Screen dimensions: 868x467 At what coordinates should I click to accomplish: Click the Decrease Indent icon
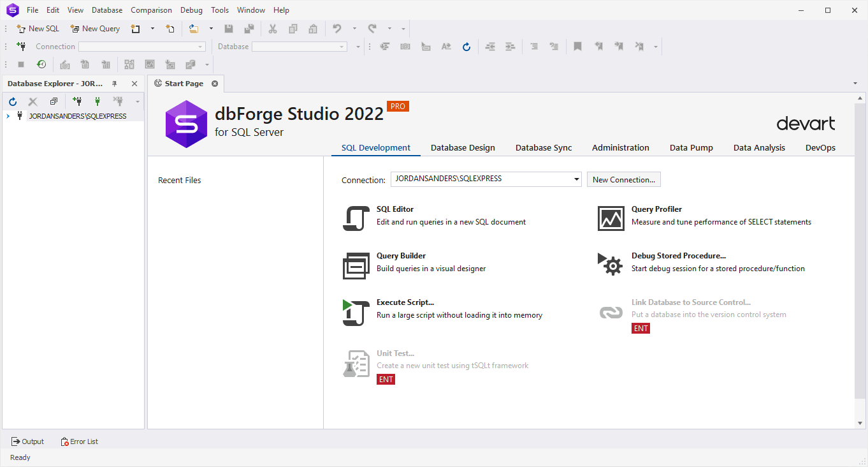coord(490,46)
